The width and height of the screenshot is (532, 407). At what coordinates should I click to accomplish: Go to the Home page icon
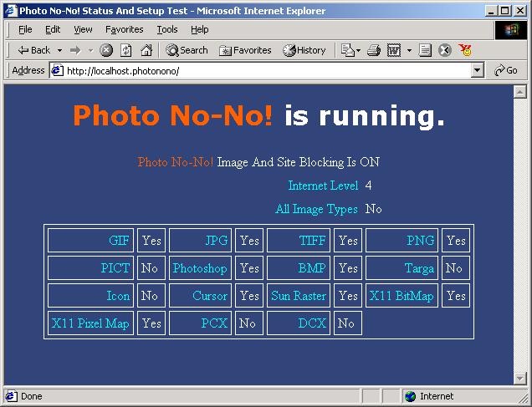pyautogui.click(x=146, y=50)
